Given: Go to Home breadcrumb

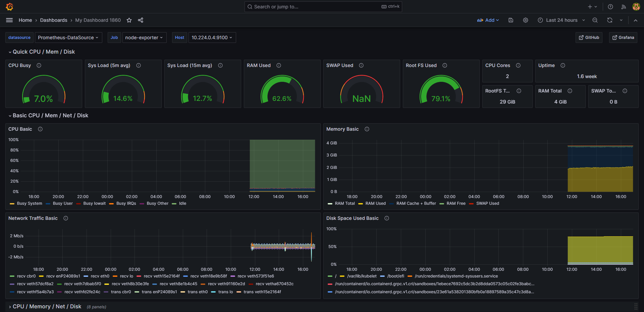Looking at the screenshot, I should [25, 20].
